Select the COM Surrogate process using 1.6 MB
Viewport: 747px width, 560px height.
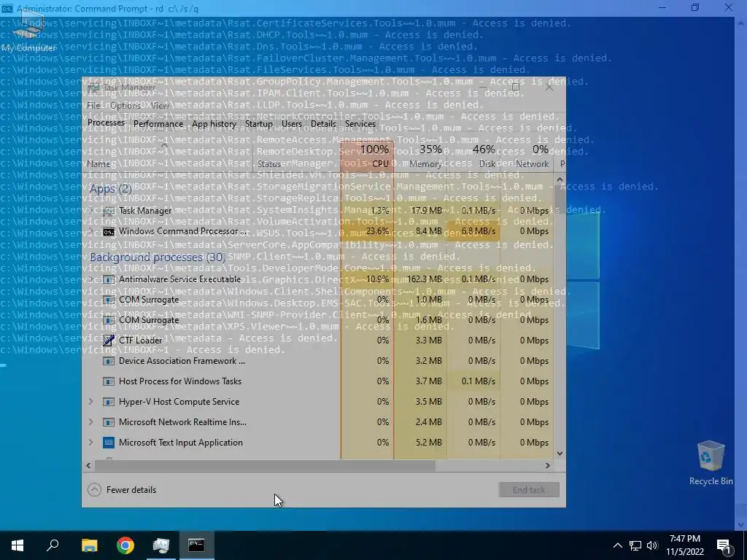(x=318, y=320)
